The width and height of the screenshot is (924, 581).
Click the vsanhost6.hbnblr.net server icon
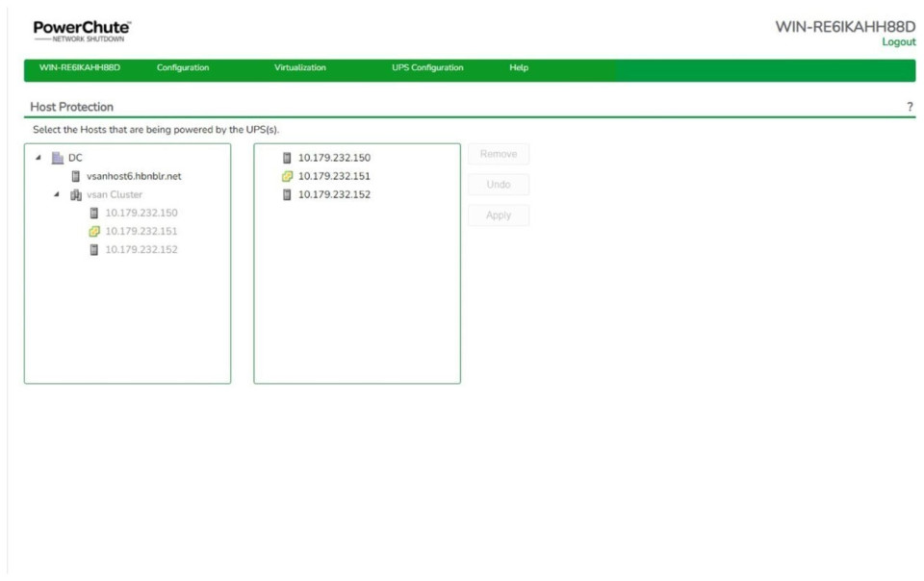click(x=76, y=176)
